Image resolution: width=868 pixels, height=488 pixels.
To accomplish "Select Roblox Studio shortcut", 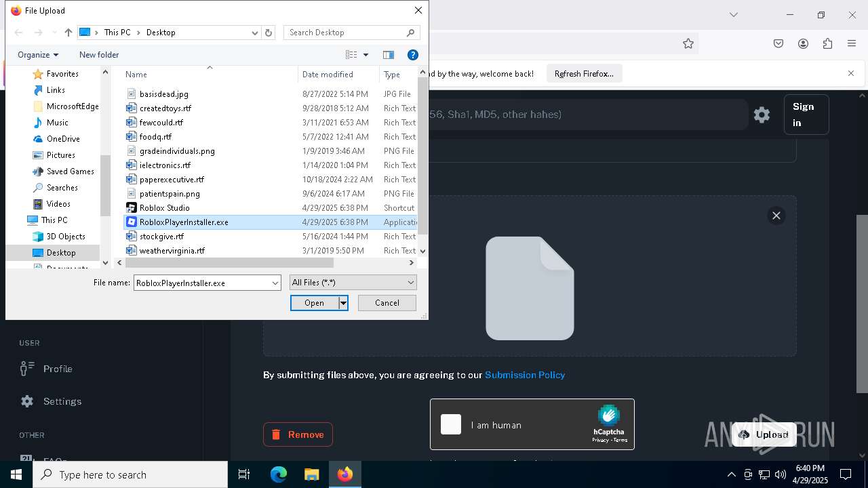I will [x=164, y=208].
